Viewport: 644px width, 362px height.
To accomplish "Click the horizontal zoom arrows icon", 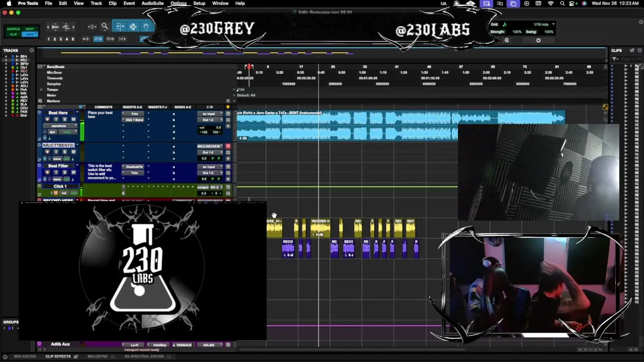I will click(92, 27).
